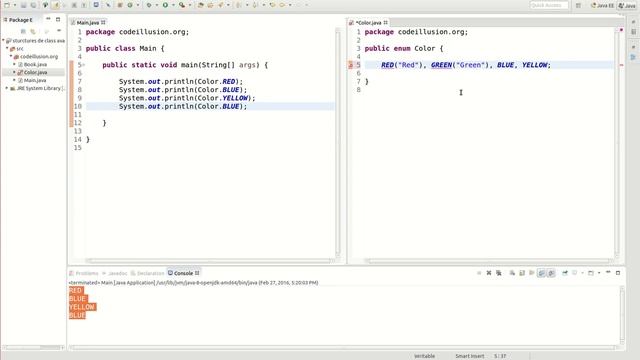The width and height of the screenshot is (640, 360).
Task: Switch to the Java EE perspective
Action: [602, 5]
